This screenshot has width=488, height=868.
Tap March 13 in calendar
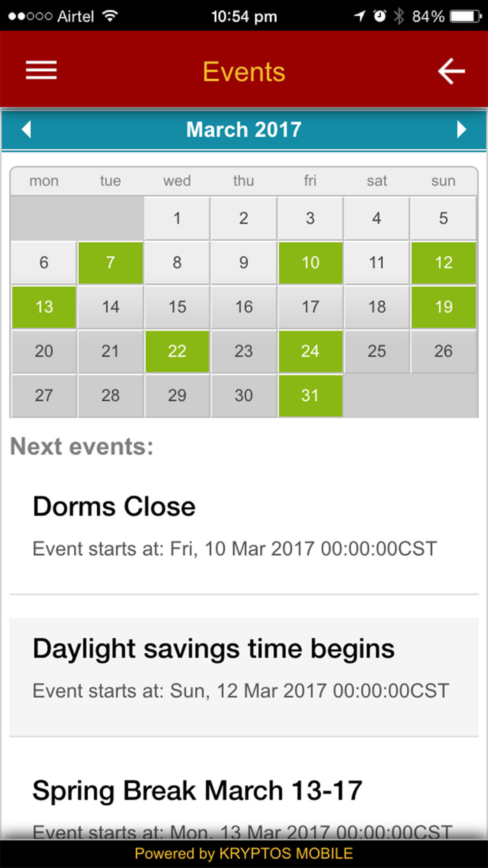point(44,307)
